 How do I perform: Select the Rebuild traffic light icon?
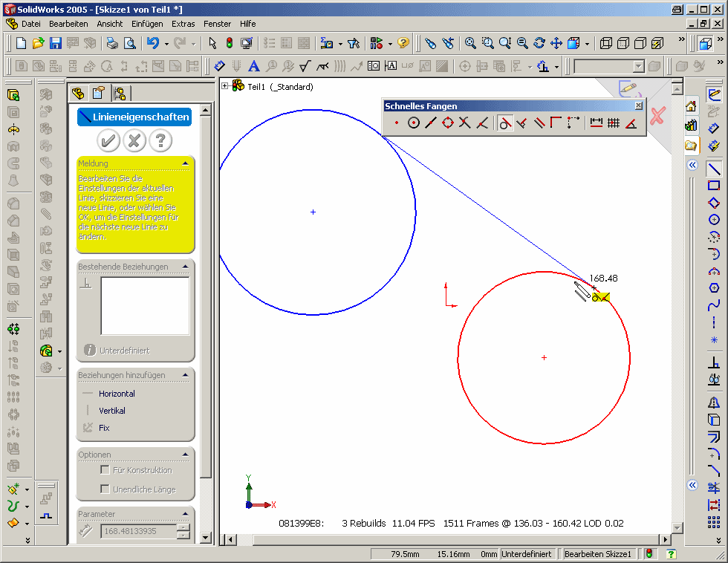pos(230,44)
